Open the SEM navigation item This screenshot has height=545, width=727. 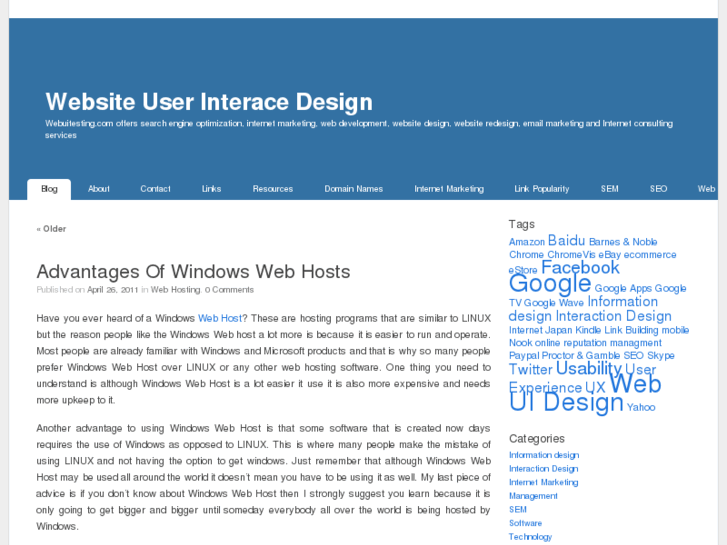pyautogui.click(x=610, y=189)
